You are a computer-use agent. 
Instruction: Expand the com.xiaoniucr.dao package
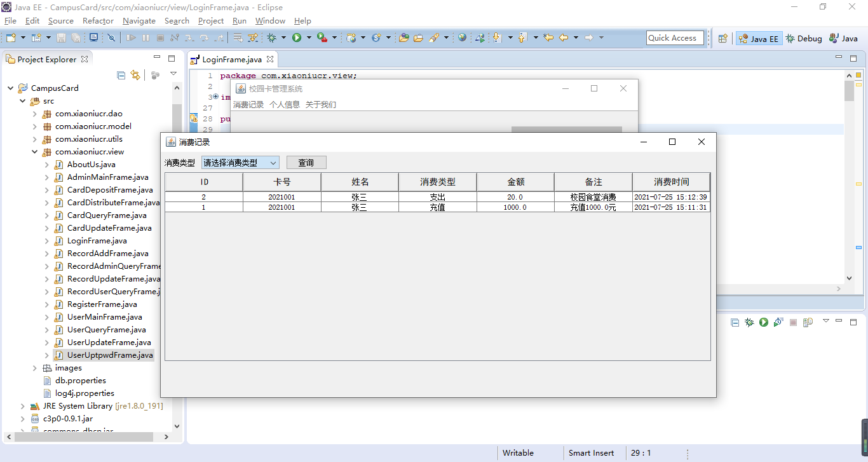(x=34, y=114)
